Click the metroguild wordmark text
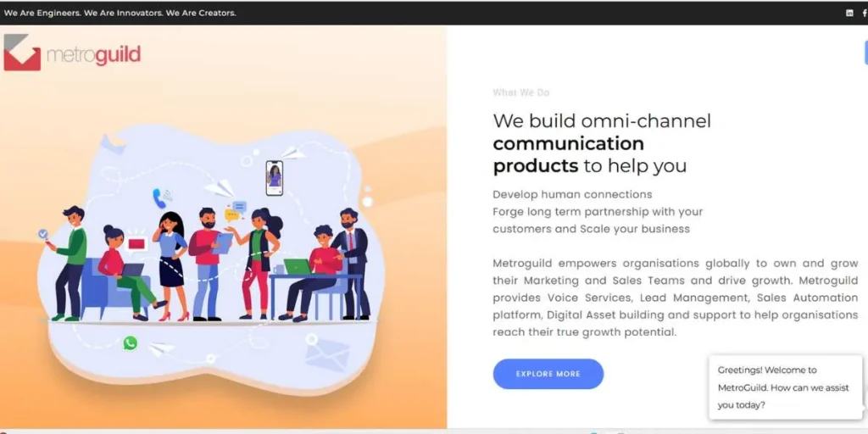 point(93,55)
